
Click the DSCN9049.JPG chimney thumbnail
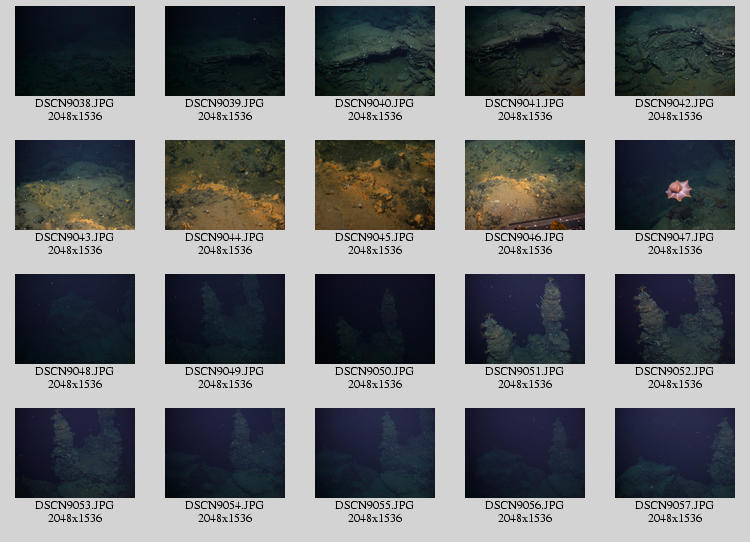(225, 319)
